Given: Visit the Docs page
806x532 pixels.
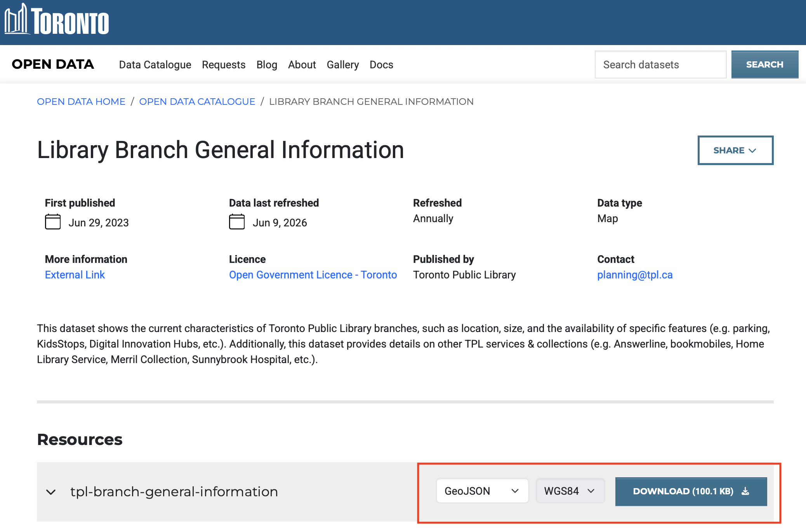Looking at the screenshot, I should pyautogui.click(x=382, y=64).
